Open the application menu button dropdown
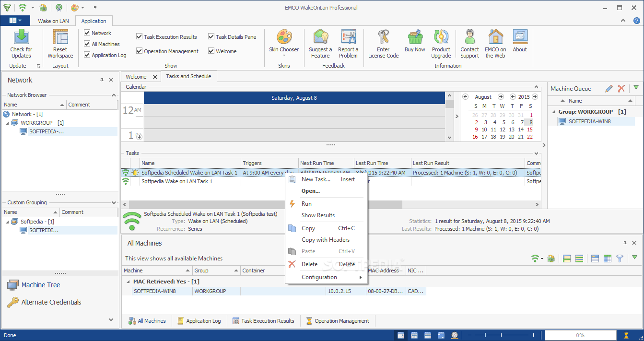Image resolution: width=644 pixels, height=341 pixels. [15, 21]
